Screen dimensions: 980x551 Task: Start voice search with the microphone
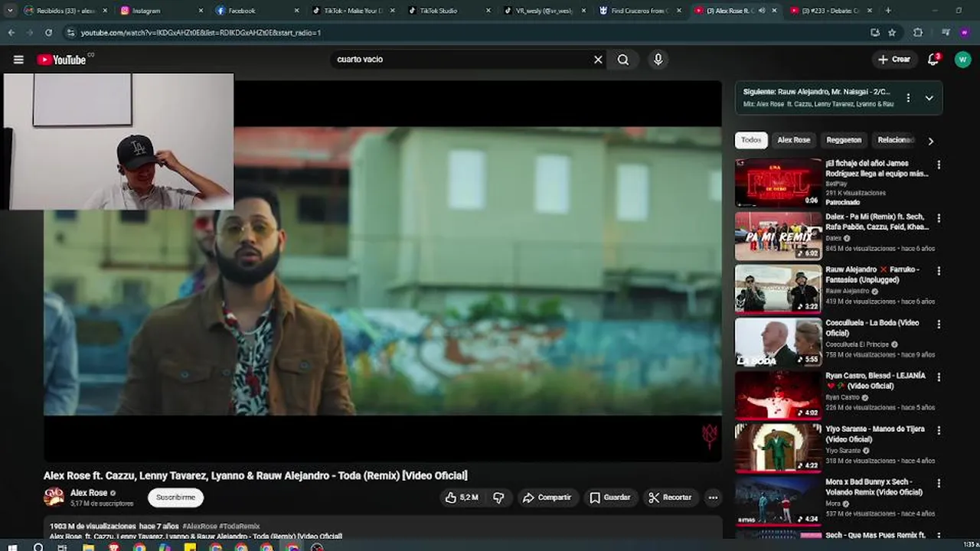coord(658,60)
